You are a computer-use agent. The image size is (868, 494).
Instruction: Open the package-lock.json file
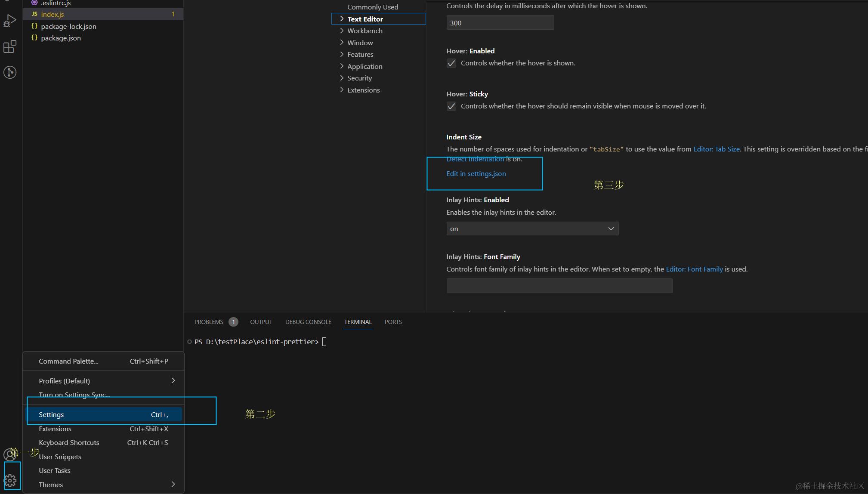point(68,26)
